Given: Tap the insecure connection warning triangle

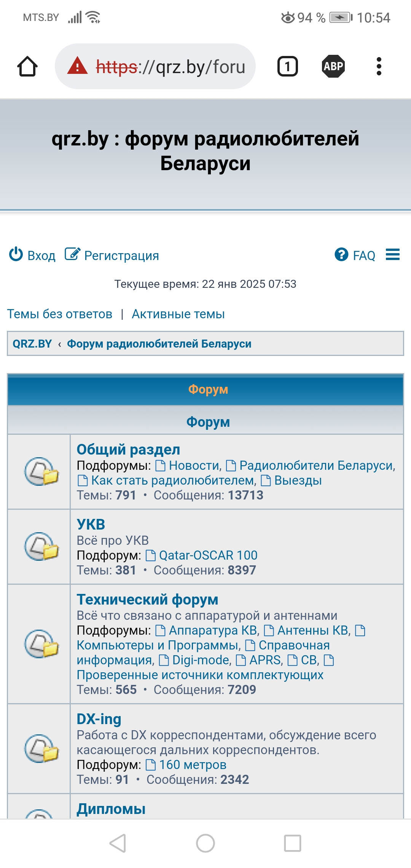Looking at the screenshot, I should click(x=78, y=66).
